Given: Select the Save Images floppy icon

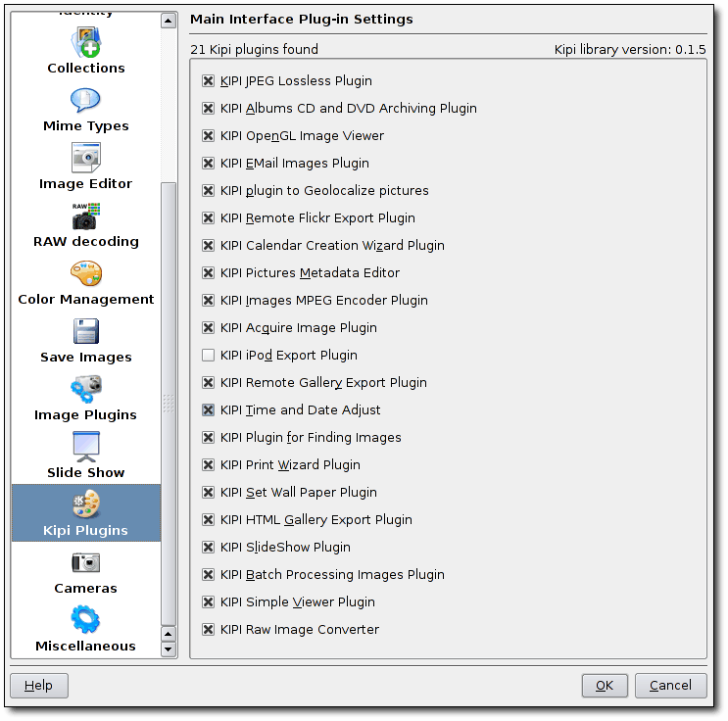Looking at the screenshot, I should (x=86, y=332).
